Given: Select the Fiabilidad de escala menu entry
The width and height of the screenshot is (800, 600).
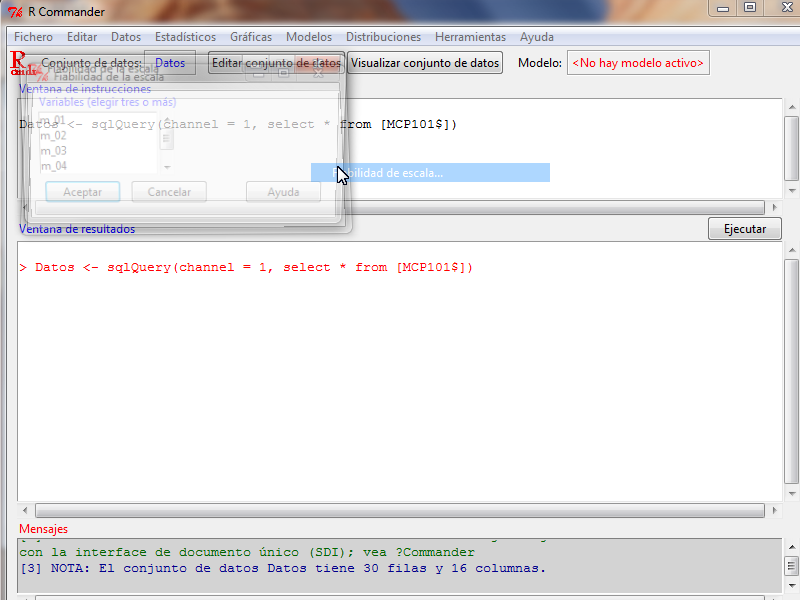Looking at the screenshot, I should point(430,173).
